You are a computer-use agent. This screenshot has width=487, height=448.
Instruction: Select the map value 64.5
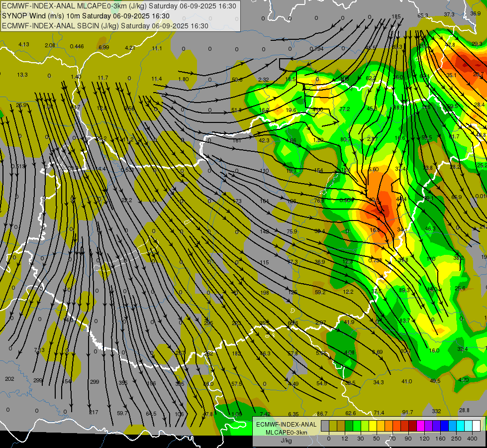(151, 414)
